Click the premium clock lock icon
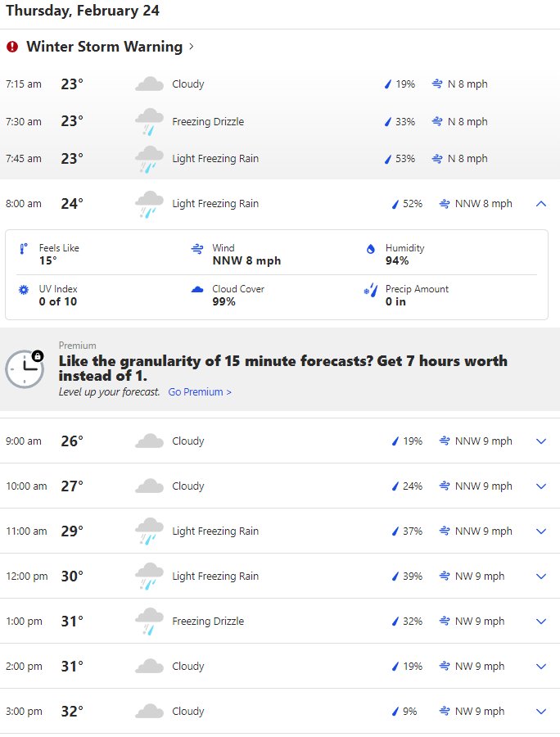The width and height of the screenshot is (560, 737). coord(25,368)
